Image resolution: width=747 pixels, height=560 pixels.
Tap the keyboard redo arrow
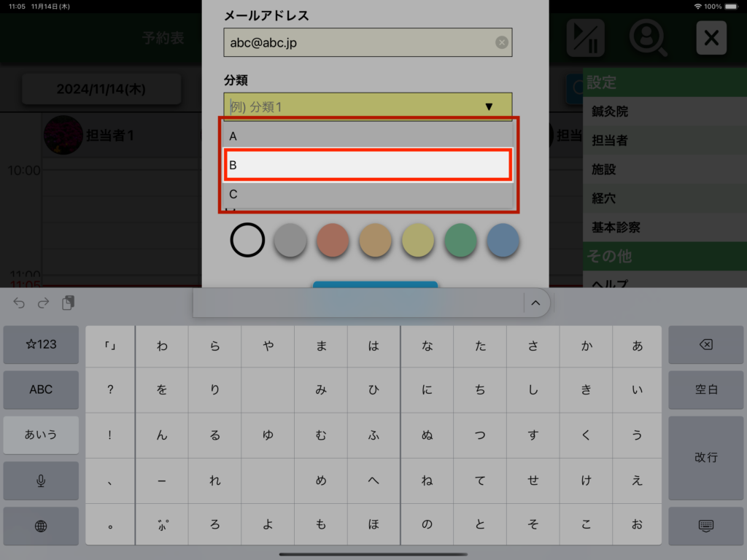[43, 303]
